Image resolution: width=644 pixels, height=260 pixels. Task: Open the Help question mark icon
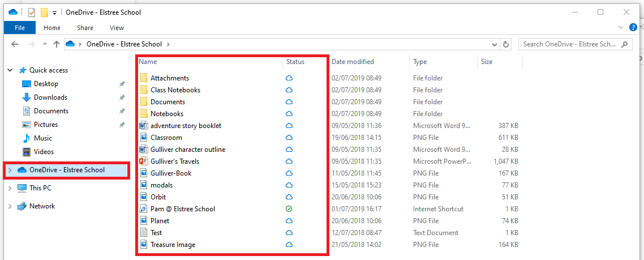pos(633,27)
